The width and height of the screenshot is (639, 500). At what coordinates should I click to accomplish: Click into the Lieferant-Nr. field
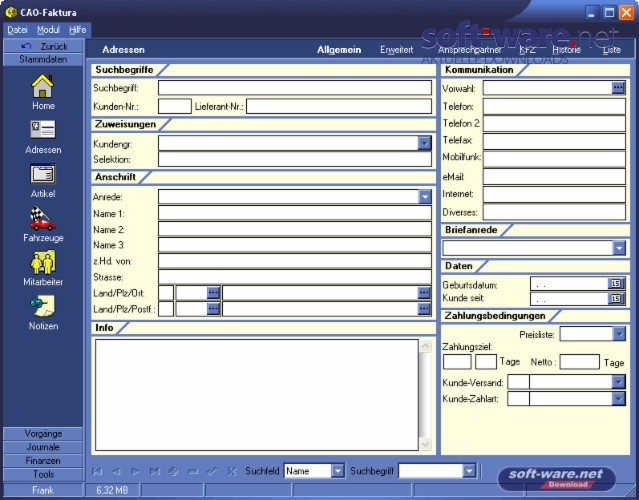click(339, 106)
